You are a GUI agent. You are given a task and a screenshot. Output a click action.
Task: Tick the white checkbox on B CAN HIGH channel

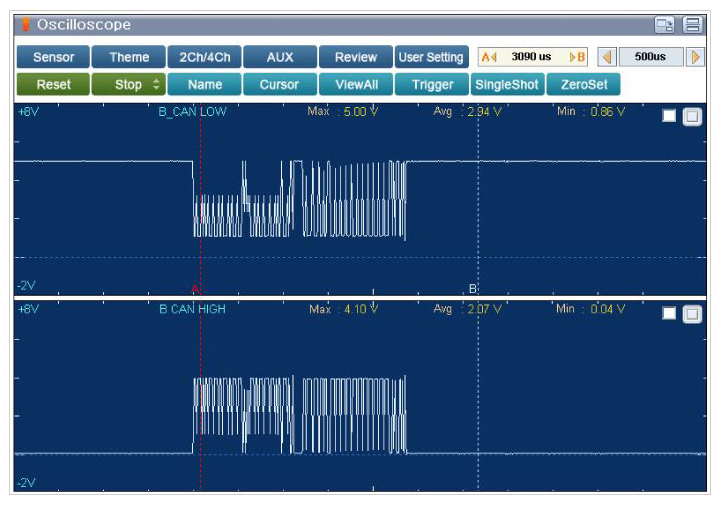pos(669,313)
